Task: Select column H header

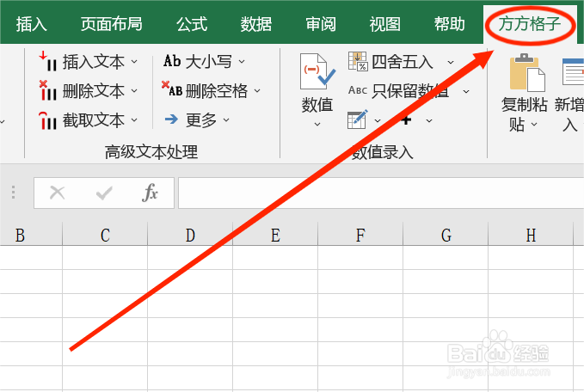Action: (531, 234)
